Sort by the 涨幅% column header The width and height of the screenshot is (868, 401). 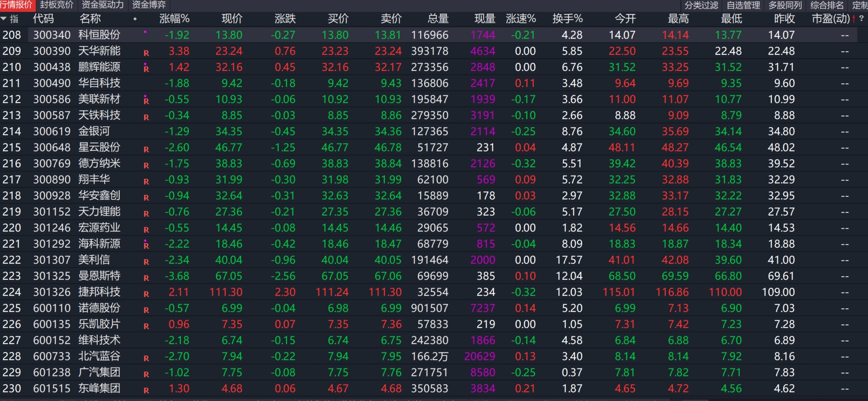tap(174, 19)
